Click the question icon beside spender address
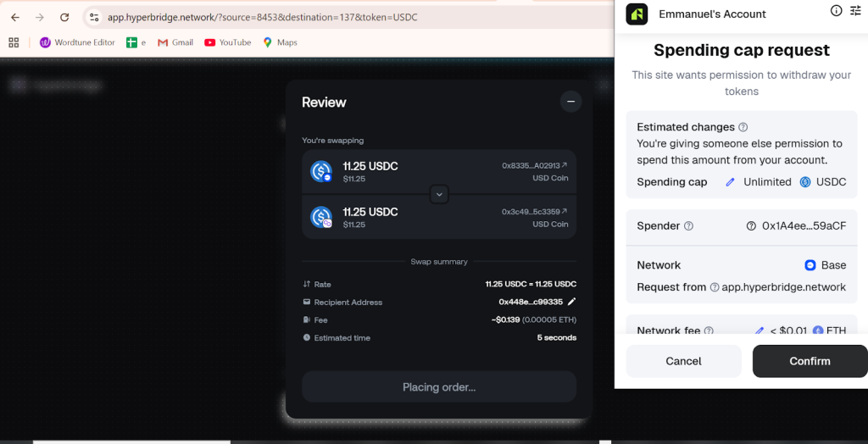This screenshot has width=868, height=444. (x=751, y=226)
